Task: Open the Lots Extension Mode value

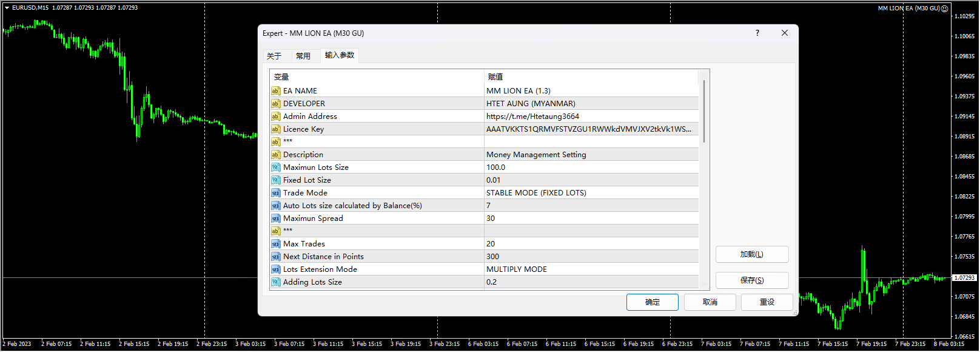Action: click(x=591, y=269)
